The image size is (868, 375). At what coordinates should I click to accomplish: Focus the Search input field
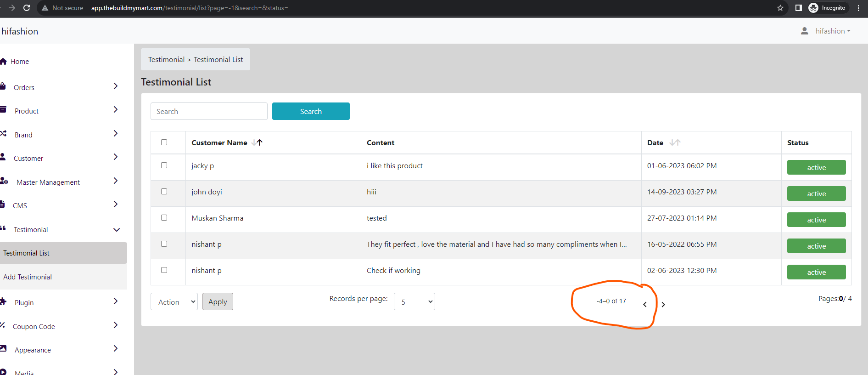(209, 111)
